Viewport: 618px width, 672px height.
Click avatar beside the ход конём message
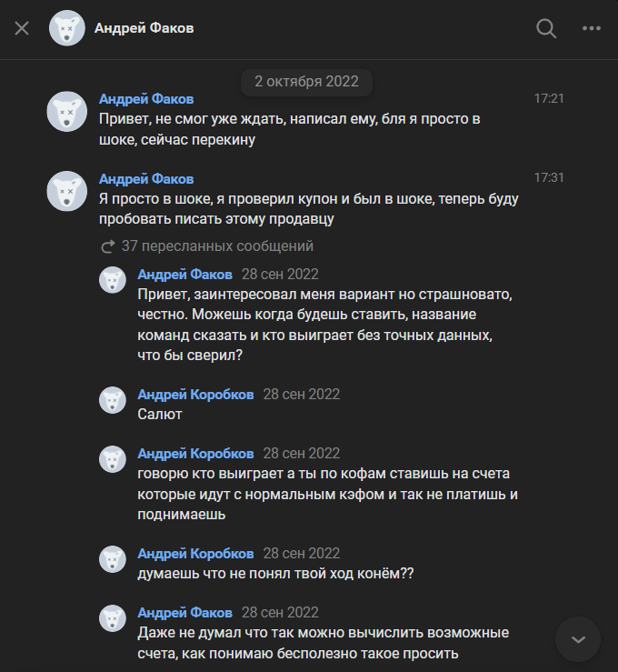113,559
